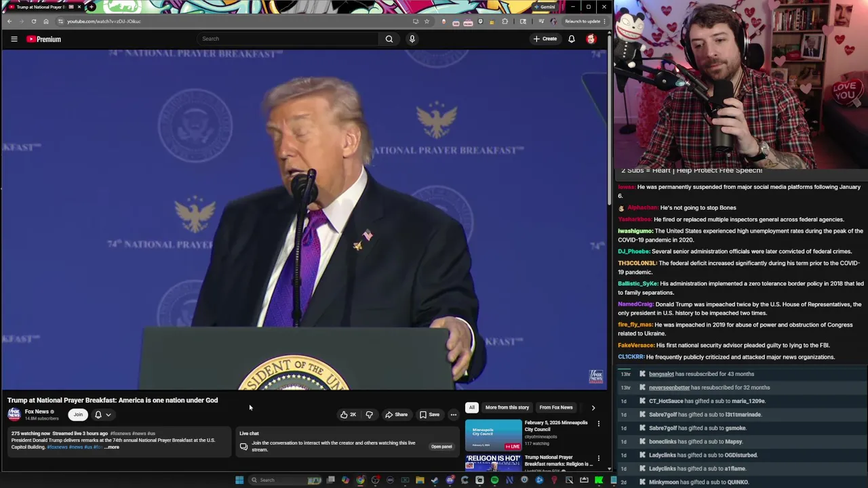The width and height of the screenshot is (868, 488).
Task: Go back with the browser back arrow
Action: [9, 21]
